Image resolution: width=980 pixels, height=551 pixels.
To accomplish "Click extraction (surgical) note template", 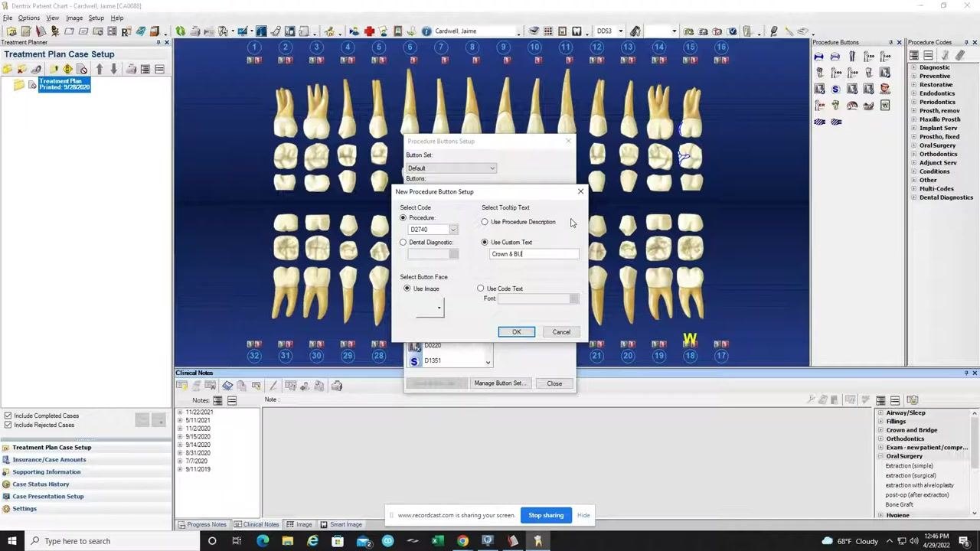I will tap(911, 475).
